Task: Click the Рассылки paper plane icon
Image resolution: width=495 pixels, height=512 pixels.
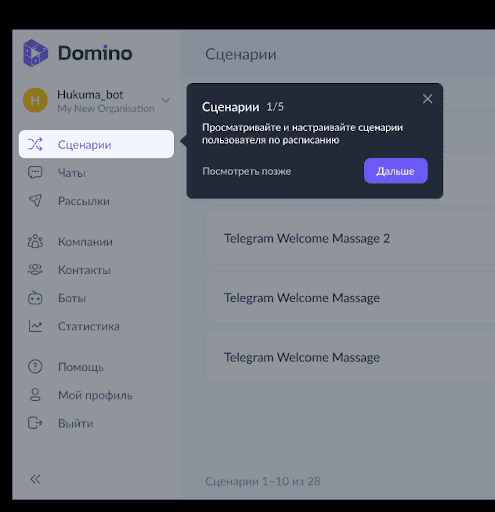Action: point(35,201)
